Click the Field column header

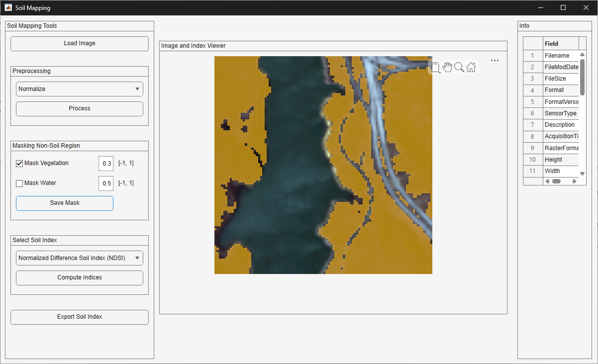561,44
